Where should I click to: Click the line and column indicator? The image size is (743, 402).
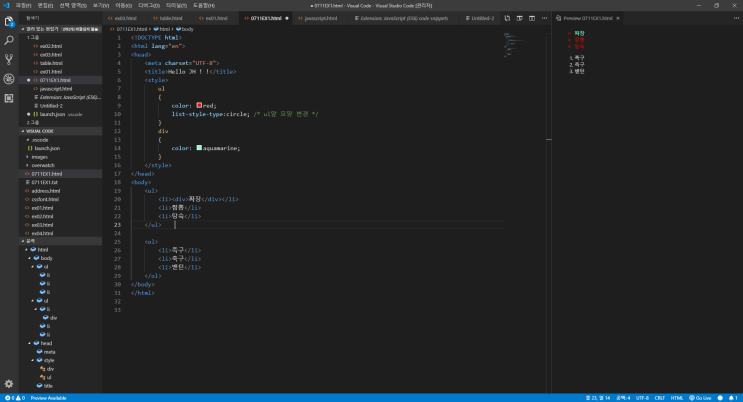click(598, 398)
